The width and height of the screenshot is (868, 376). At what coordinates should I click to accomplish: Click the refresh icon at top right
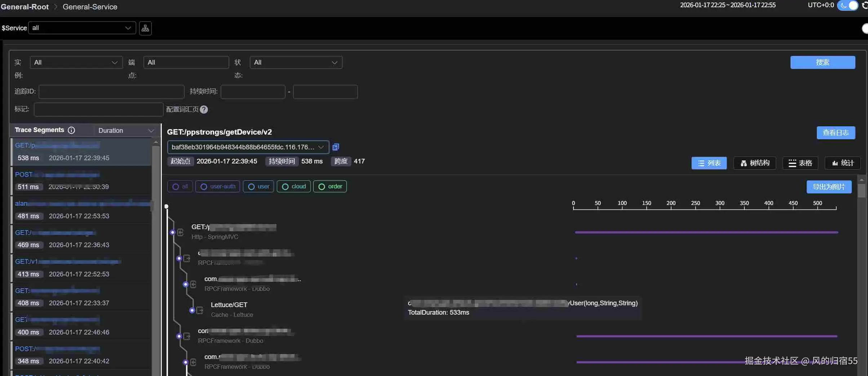864,5
